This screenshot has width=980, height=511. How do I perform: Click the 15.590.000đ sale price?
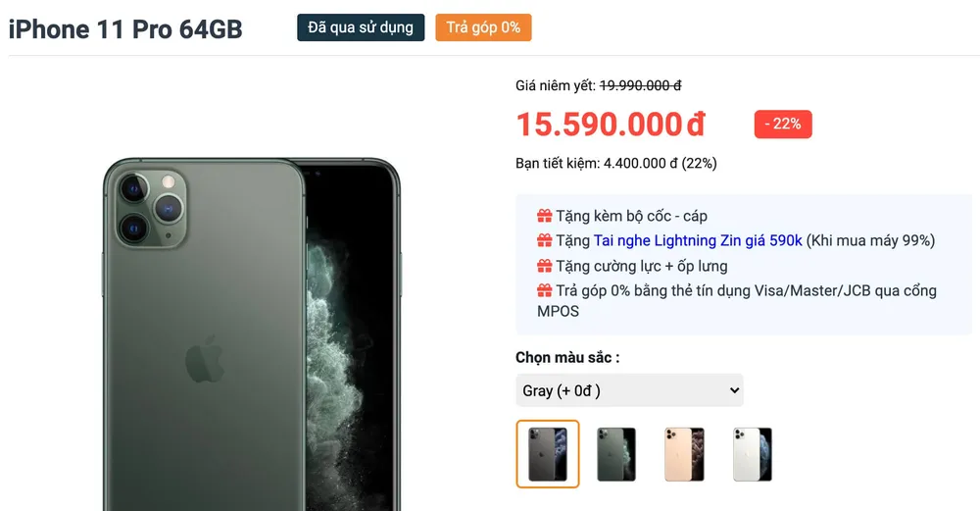point(611,125)
